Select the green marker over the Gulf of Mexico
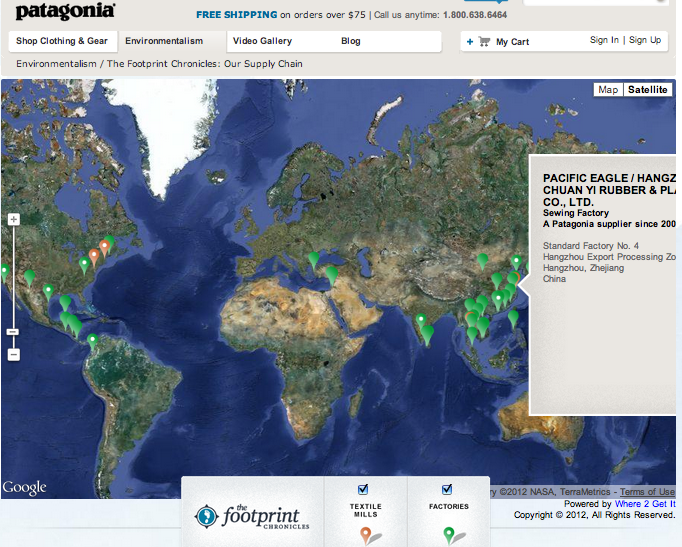The height and width of the screenshot is (547, 682). [x=65, y=303]
